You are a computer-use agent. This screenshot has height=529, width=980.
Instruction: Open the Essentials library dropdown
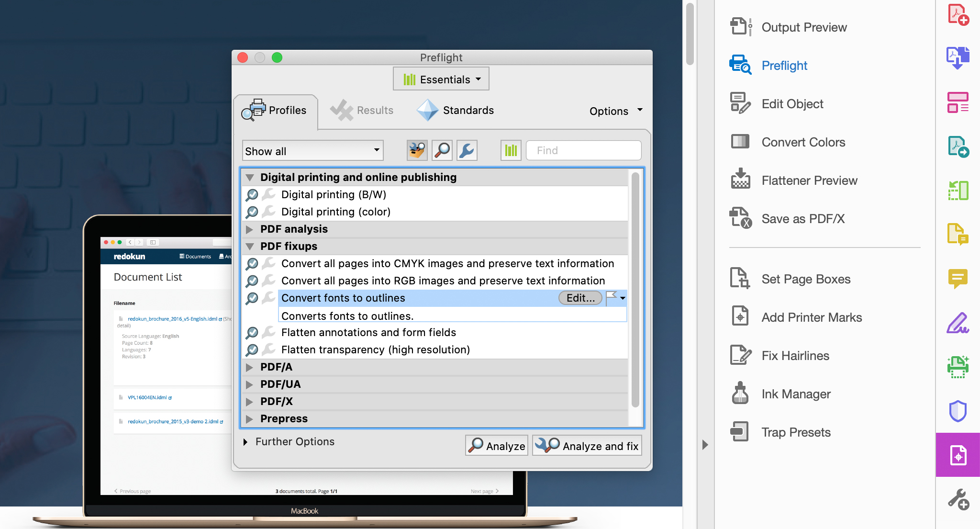click(441, 79)
